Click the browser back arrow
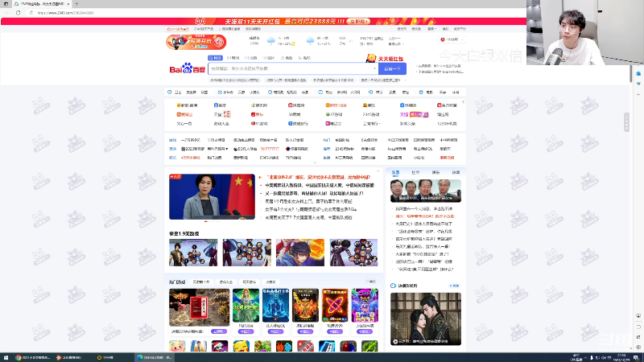 [6, 13]
